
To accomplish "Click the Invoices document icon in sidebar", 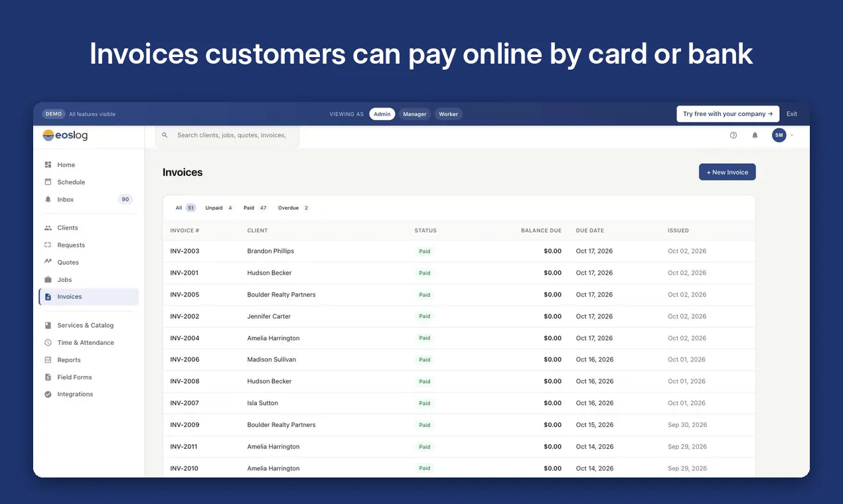I will coord(48,296).
